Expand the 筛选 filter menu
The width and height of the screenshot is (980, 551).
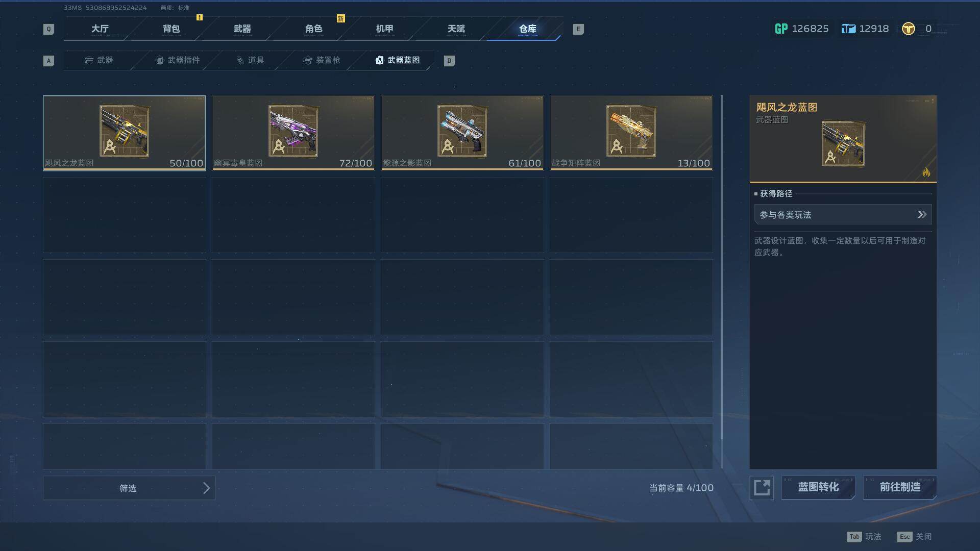129,488
